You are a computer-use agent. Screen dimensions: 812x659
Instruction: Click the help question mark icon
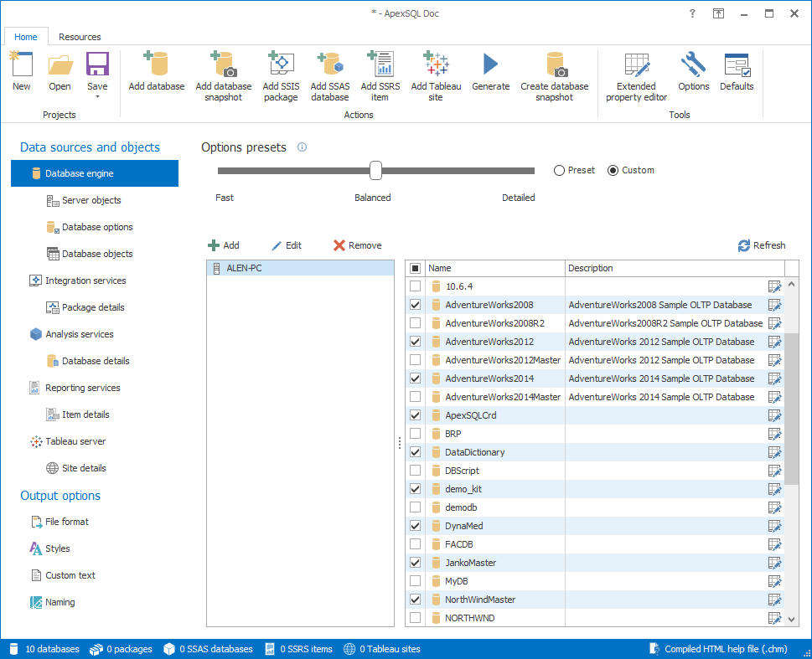pyautogui.click(x=692, y=13)
